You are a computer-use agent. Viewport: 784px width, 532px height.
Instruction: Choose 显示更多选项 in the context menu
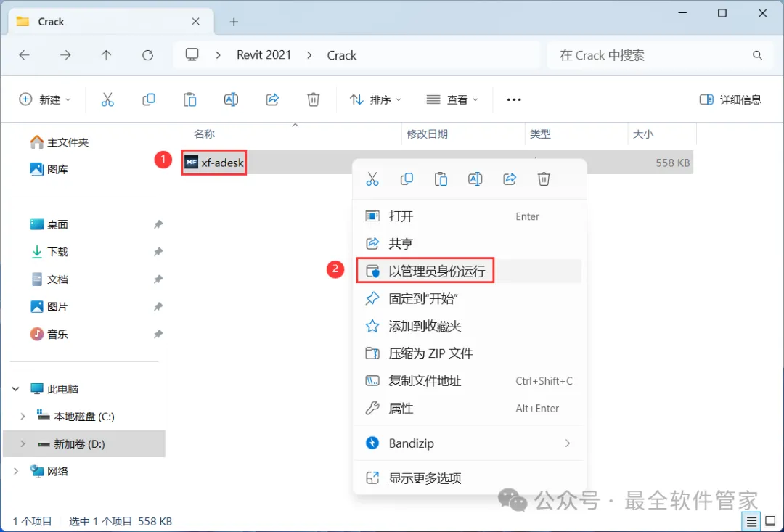pos(468,478)
